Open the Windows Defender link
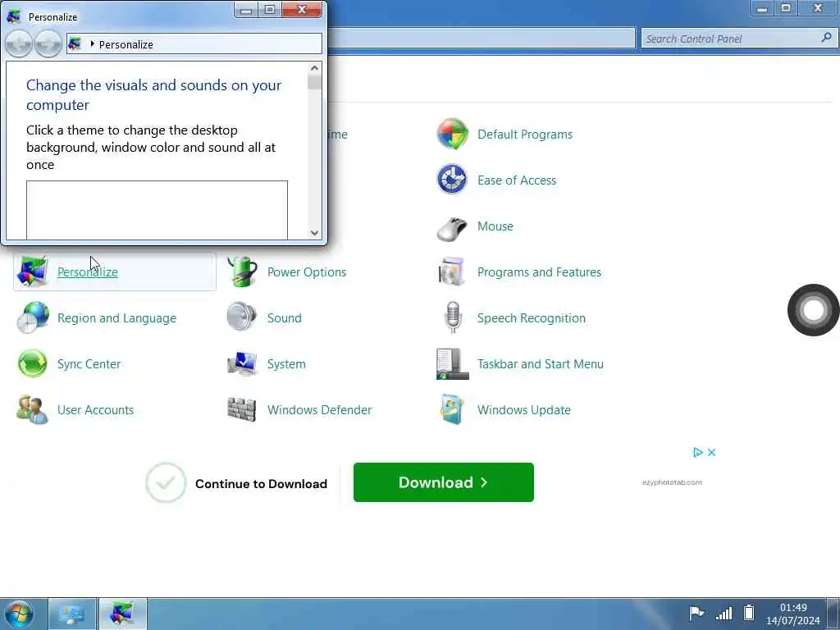The image size is (840, 630). (319, 410)
